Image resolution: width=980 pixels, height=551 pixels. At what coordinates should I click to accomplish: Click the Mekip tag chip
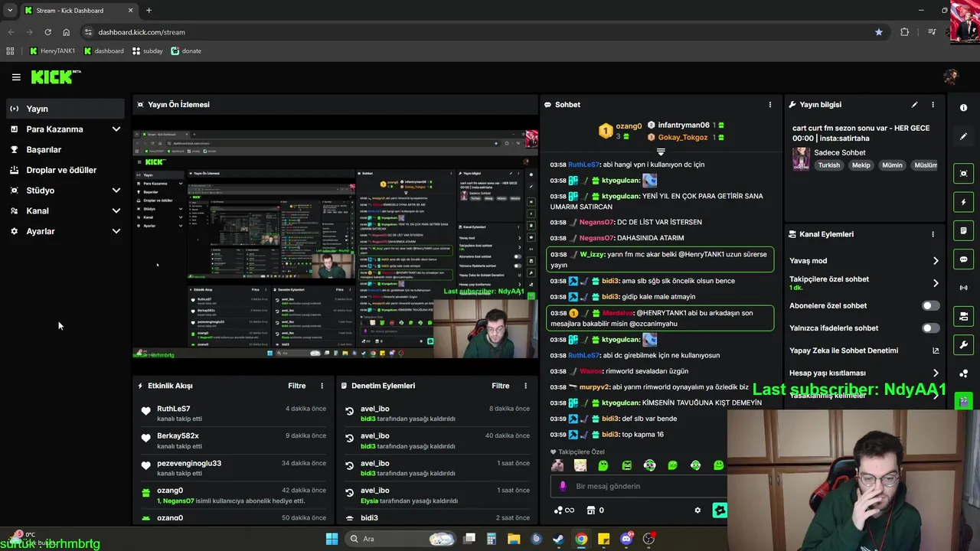(x=861, y=165)
